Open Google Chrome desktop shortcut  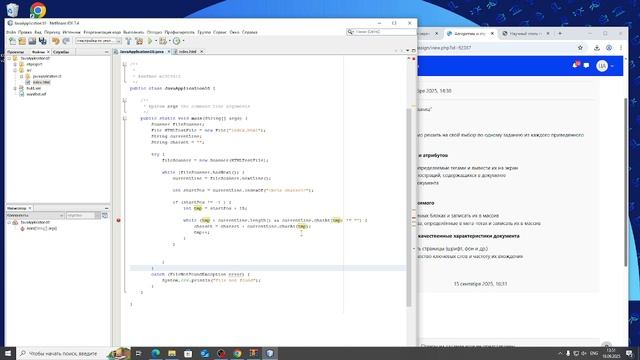pos(38,10)
